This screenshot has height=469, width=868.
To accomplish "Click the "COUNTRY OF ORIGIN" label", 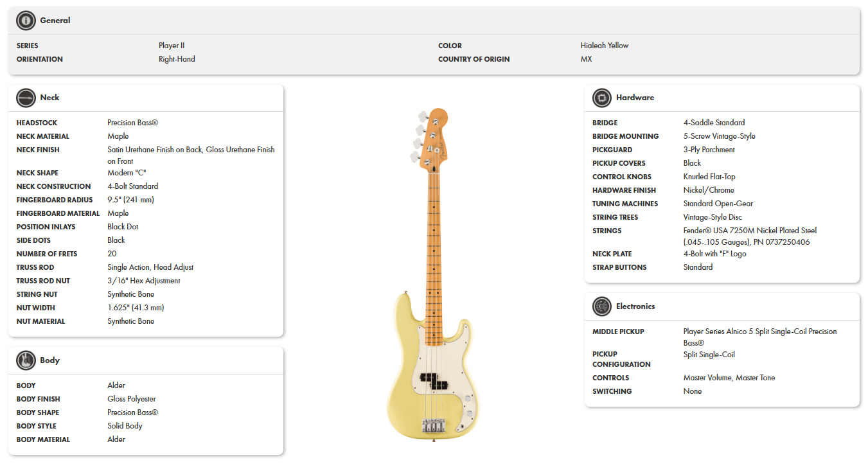I will pos(474,59).
